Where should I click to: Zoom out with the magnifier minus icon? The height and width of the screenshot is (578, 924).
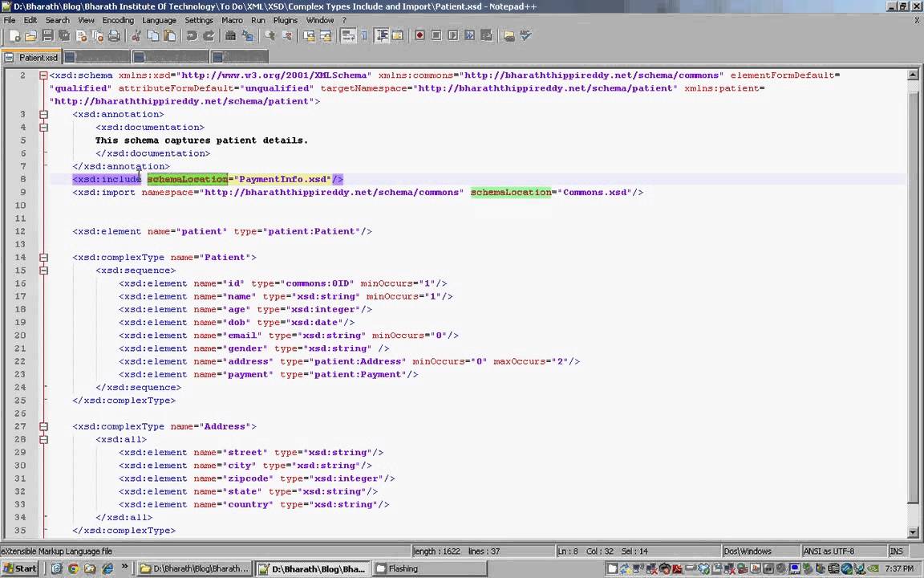coord(287,36)
